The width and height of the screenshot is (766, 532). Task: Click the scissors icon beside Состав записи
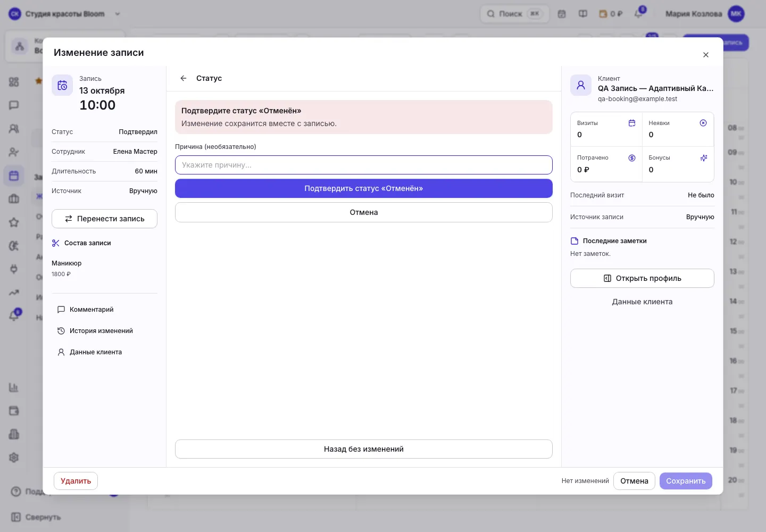(x=56, y=243)
